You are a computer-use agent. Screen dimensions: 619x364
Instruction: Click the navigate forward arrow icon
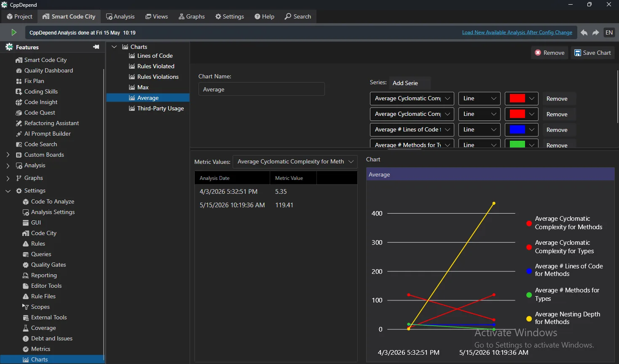596,32
